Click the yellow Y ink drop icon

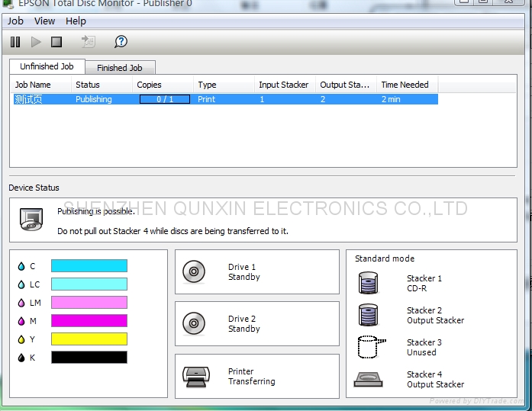[x=21, y=339]
